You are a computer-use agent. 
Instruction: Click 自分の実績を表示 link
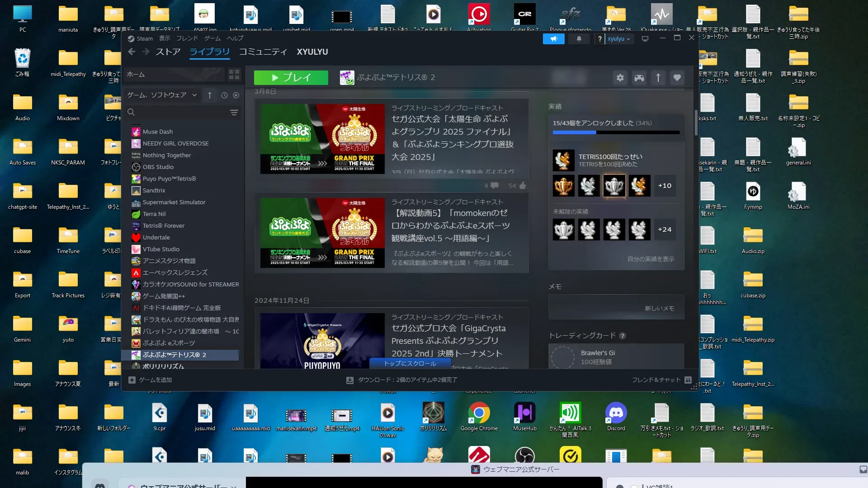pos(650,259)
